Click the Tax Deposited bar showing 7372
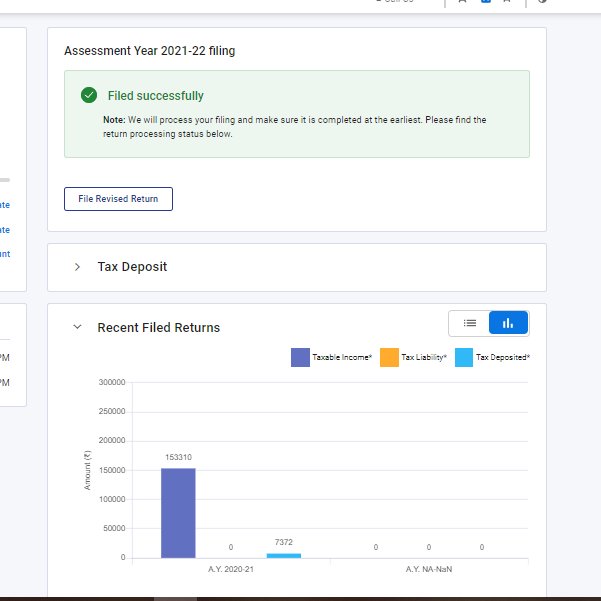 point(284,556)
